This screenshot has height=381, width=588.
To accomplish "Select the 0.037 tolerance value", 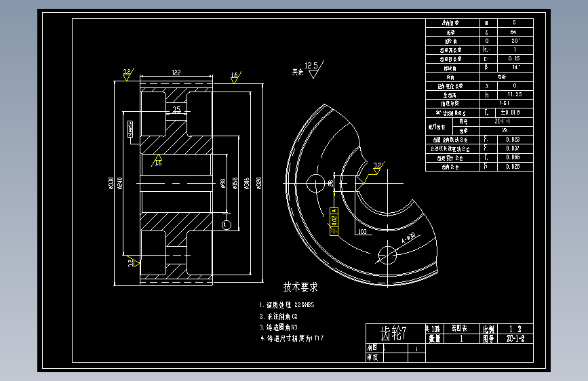I will 513,148.
